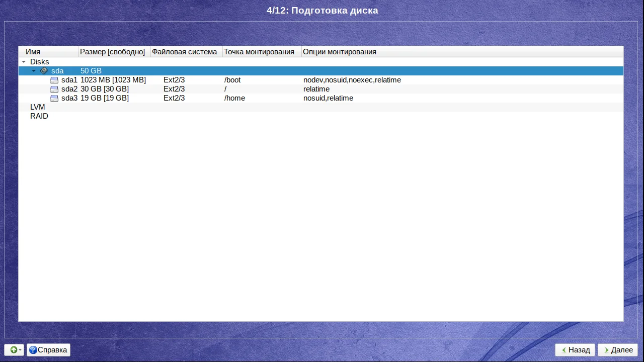Viewport: 644px width, 362px height.
Task: Click the green circular icon at bottom left
Action: point(14,350)
